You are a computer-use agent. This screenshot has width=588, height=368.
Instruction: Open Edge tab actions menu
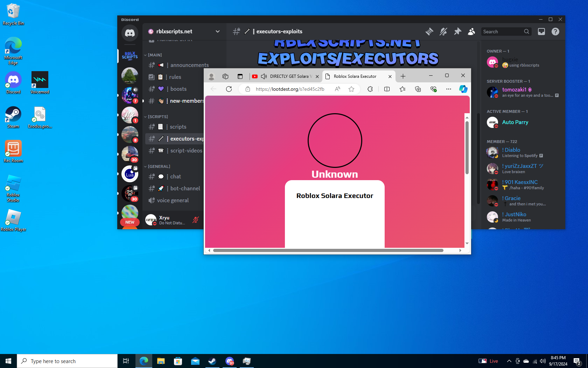pyautogui.click(x=240, y=76)
